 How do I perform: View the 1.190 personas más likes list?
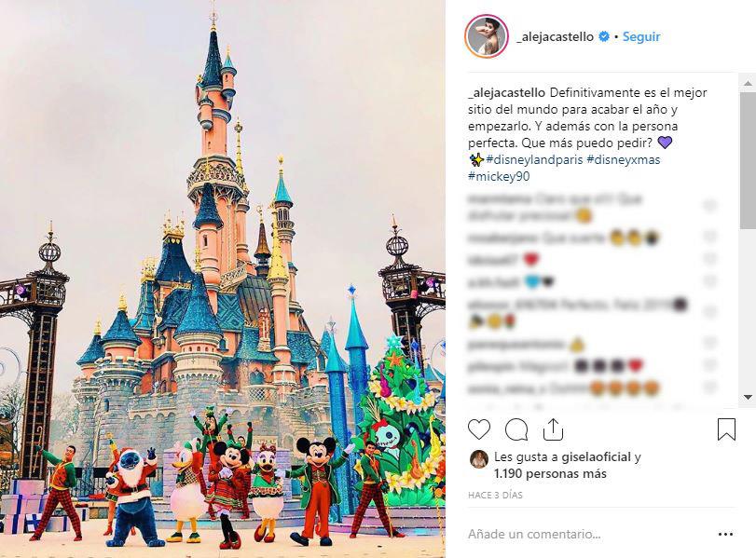(x=550, y=473)
